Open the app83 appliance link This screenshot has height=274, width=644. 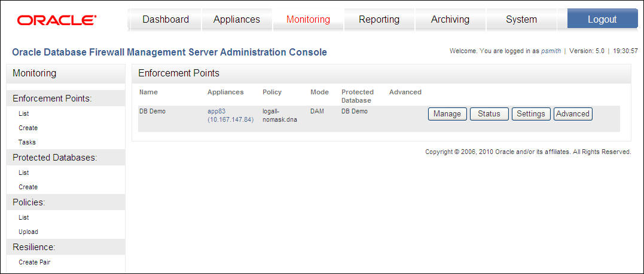(x=230, y=115)
